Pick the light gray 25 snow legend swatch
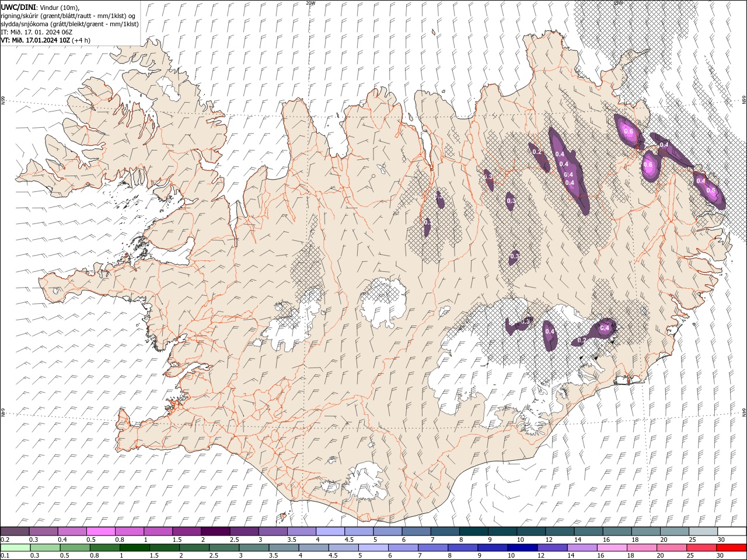 click(x=703, y=531)
